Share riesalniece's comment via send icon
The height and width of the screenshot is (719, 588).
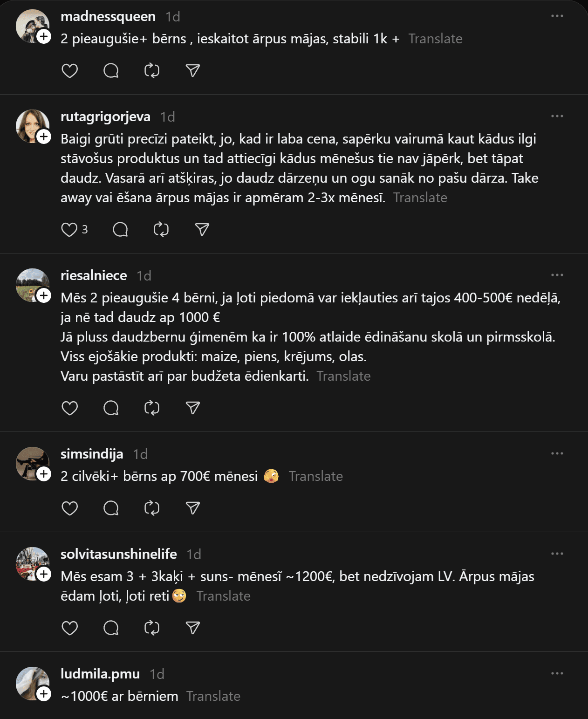193,408
